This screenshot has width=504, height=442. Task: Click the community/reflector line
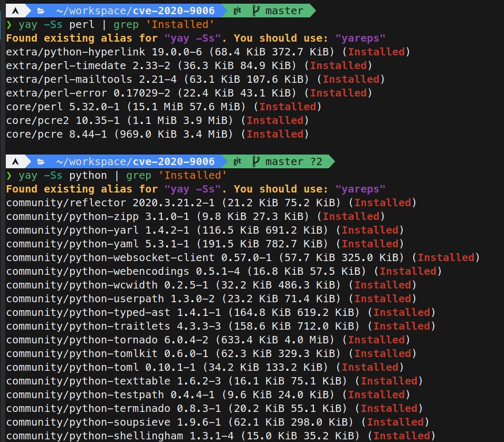(x=211, y=203)
